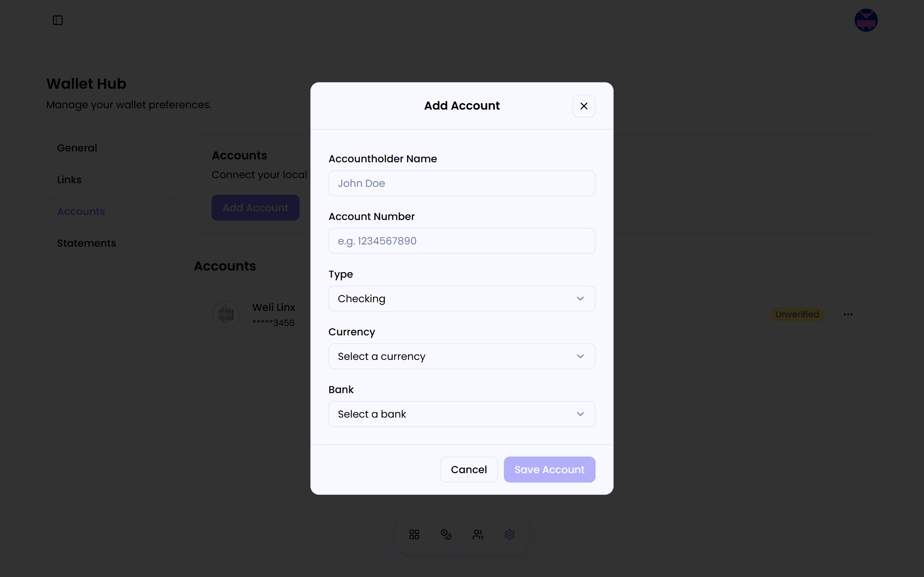Switch to the General tab
The image size is (924, 577).
[x=77, y=148]
